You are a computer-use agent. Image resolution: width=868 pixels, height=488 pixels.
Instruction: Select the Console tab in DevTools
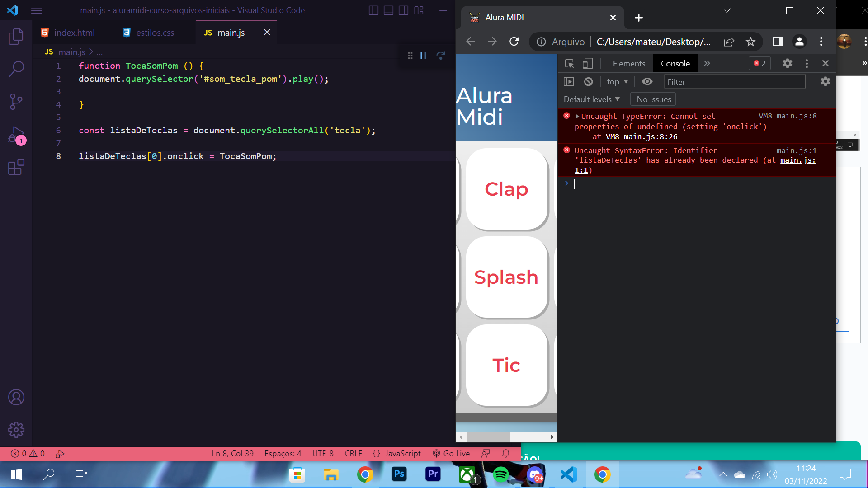tap(675, 64)
